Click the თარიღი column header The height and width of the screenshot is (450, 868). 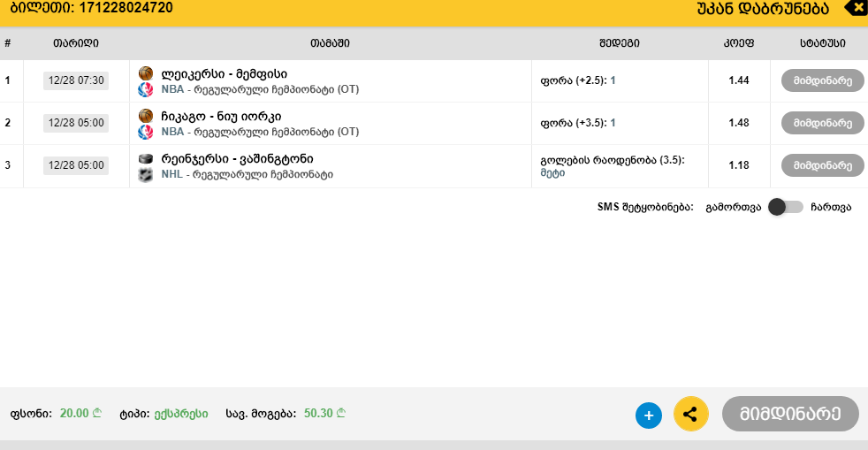(76, 43)
